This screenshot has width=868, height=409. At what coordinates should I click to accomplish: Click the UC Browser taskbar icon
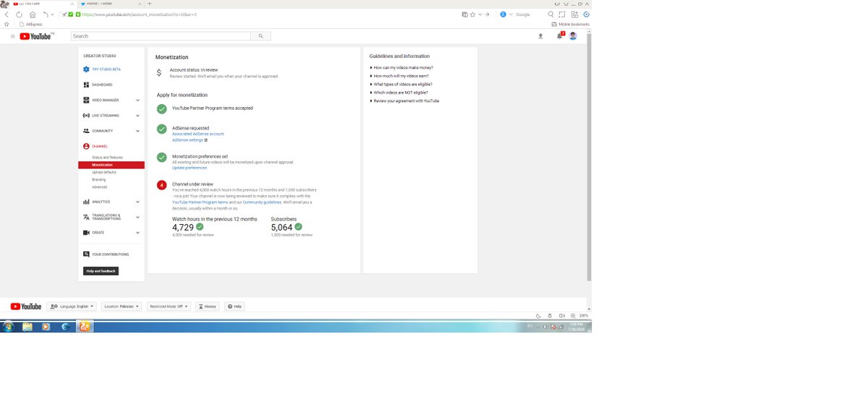[x=85, y=327]
